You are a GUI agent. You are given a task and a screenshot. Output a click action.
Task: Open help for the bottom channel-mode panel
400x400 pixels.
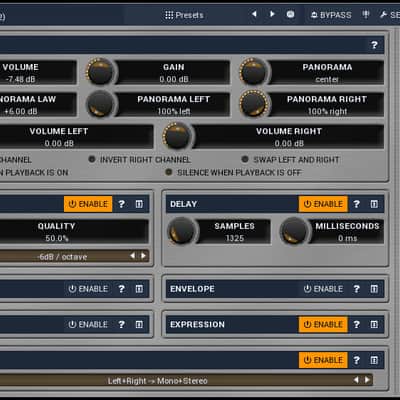tap(357, 360)
